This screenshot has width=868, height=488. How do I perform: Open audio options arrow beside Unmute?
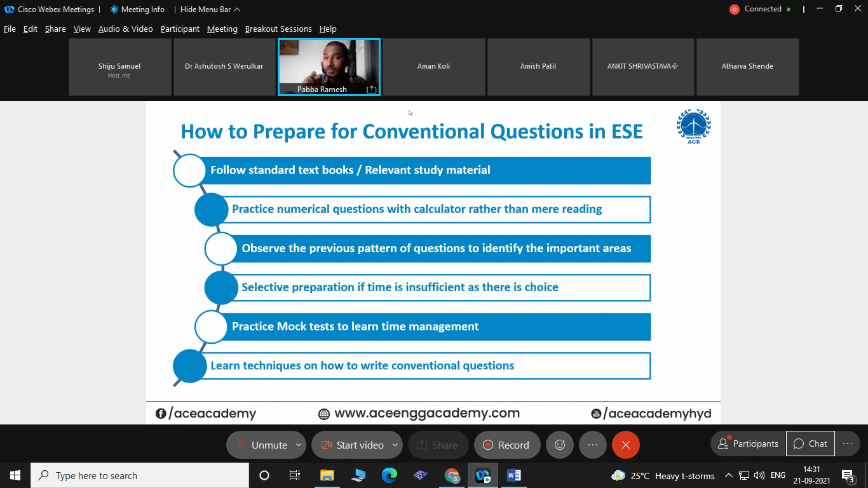tap(299, 445)
